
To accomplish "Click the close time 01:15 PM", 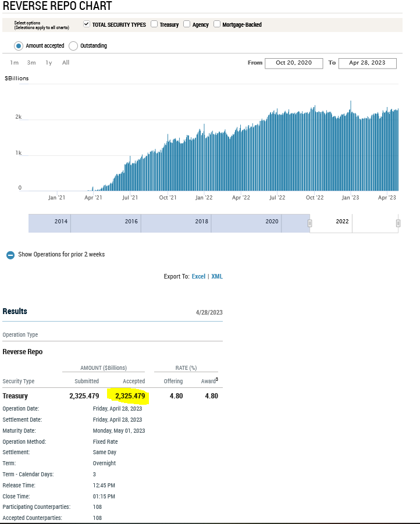I will [x=104, y=496].
